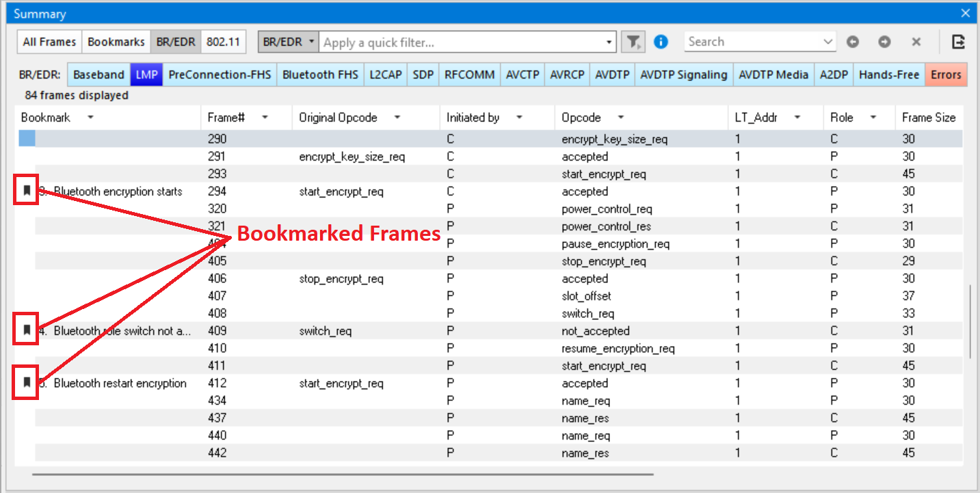This screenshot has width=980, height=493.
Task: Open Initiated by column filter arrow
Action: pos(519,118)
